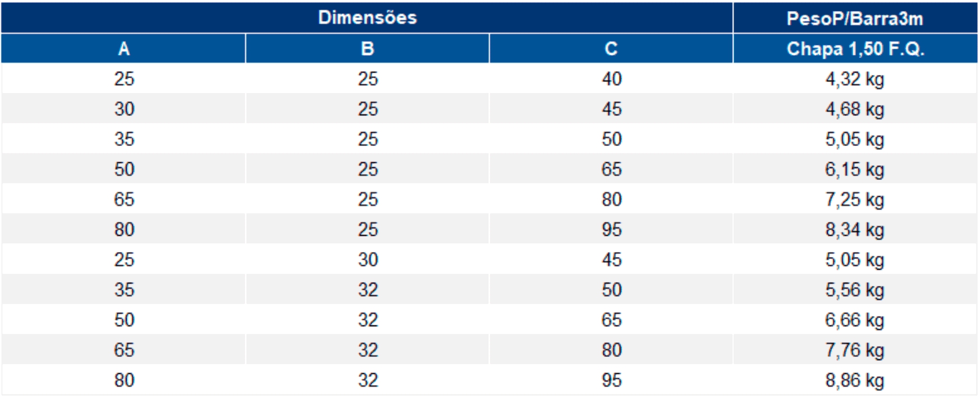Click column header A
The width and height of the screenshot is (980, 398).
click(x=124, y=48)
